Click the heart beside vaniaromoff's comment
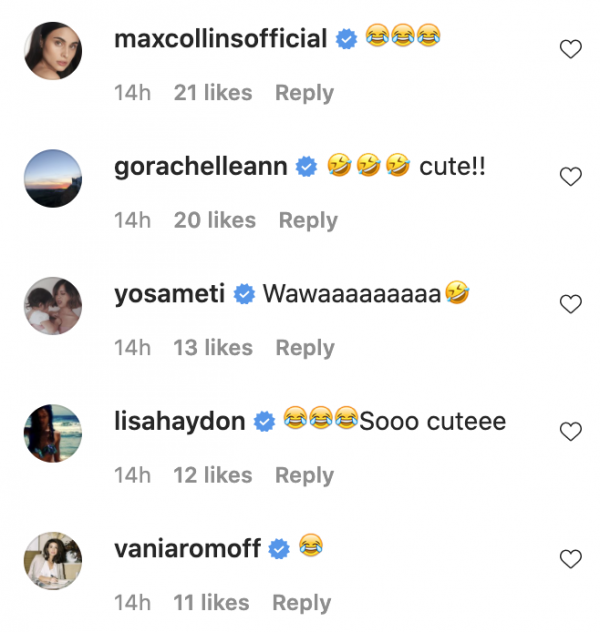 pyautogui.click(x=570, y=559)
